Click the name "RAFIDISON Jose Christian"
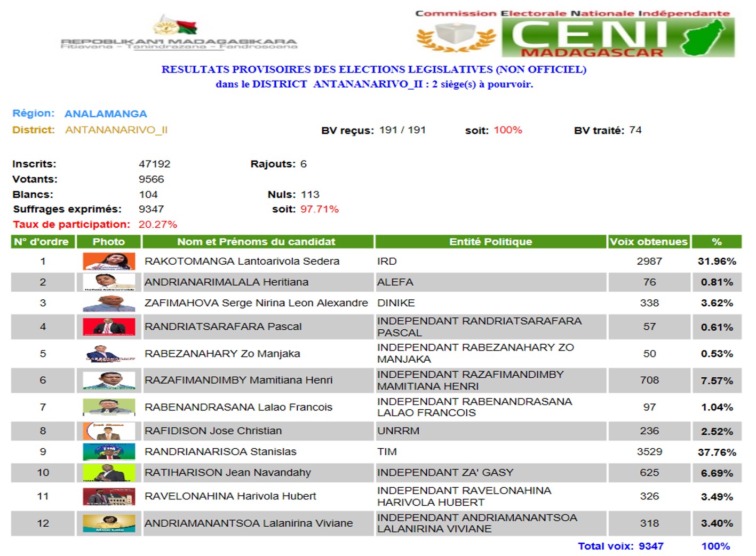 213,431
